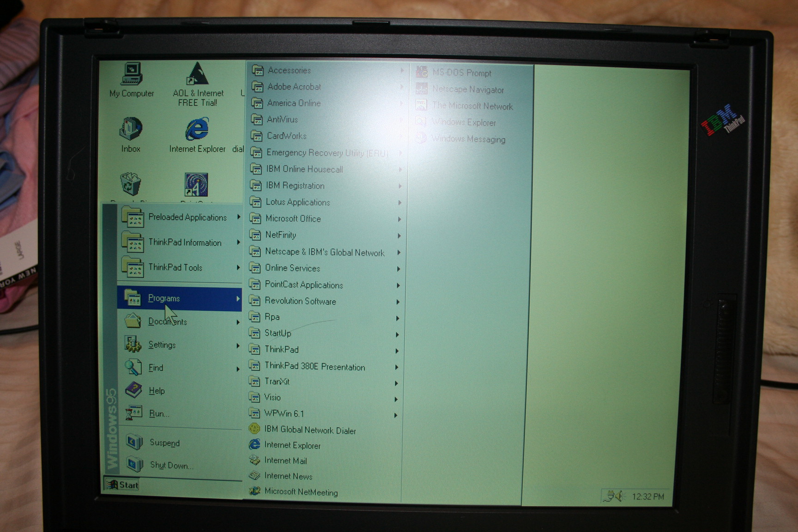Click the Run icon in Start menu
Screen dimensions: 798x532
(x=134, y=413)
